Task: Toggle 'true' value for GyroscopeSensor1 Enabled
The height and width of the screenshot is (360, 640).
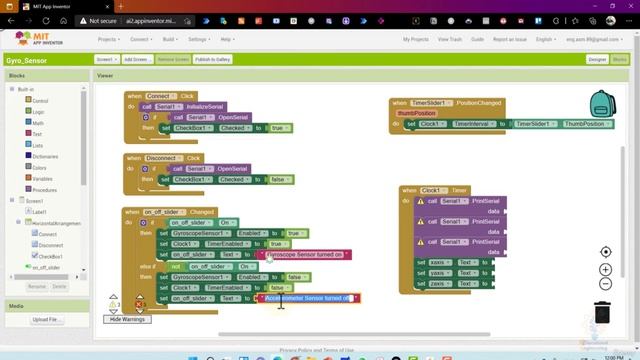Action: [296, 233]
